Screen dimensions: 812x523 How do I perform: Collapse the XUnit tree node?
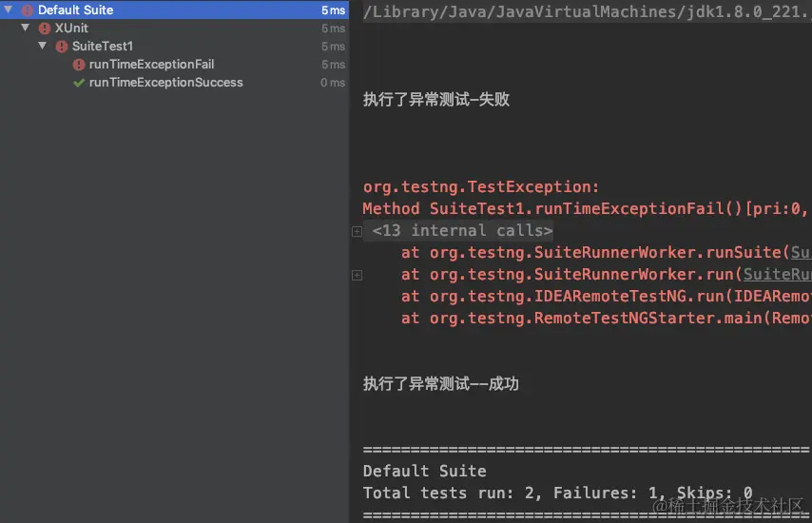point(26,28)
